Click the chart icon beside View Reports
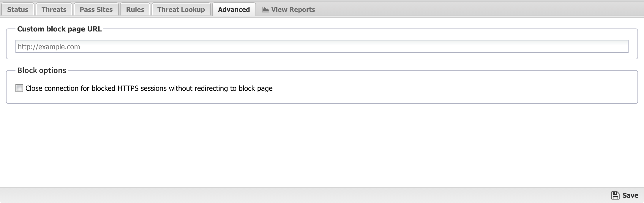 [x=265, y=9]
